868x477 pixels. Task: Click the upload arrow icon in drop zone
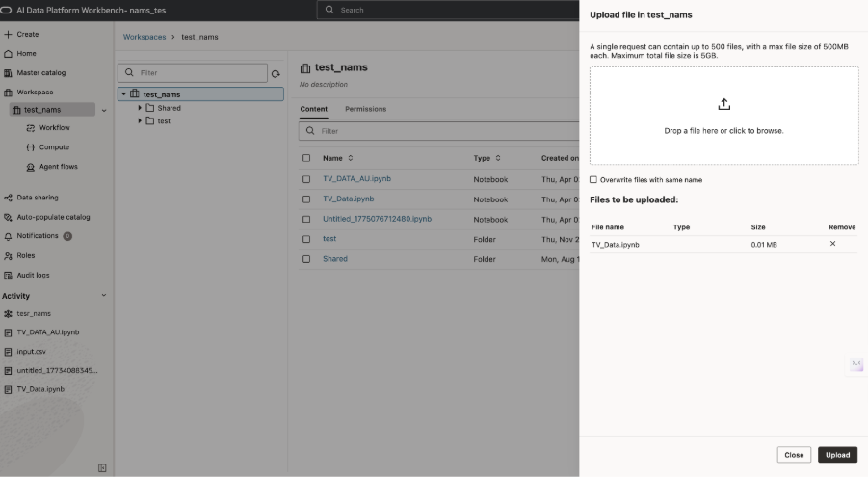[724, 104]
